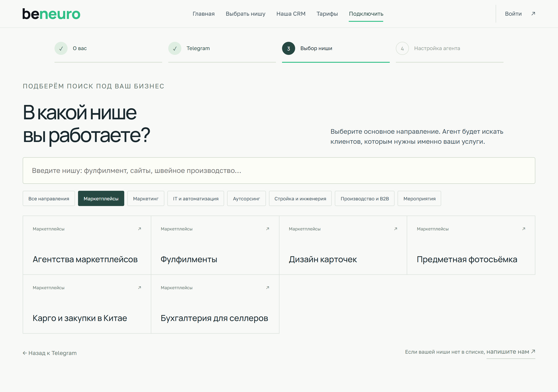Choose Стройка и инженерия filter

[300, 198]
